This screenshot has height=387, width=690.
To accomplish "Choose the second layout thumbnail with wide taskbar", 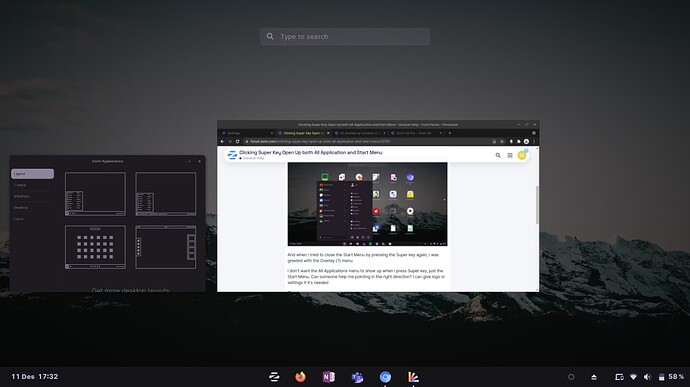I will (165, 194).
